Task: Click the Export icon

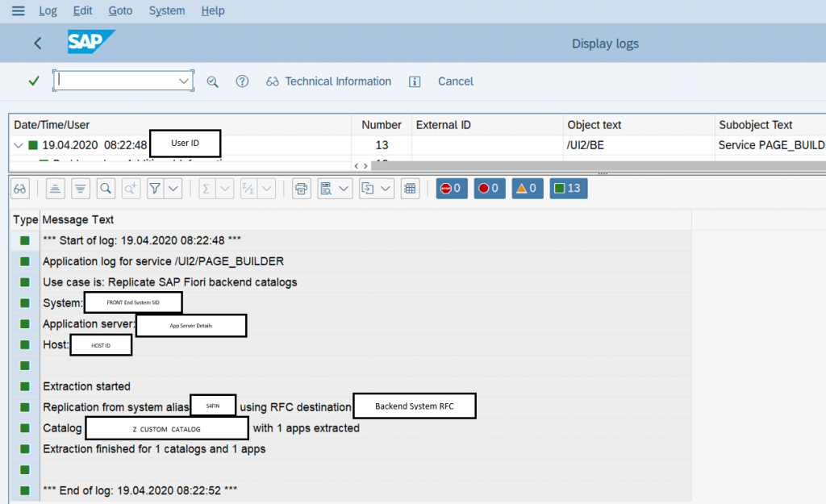Action: coord(368,189)
